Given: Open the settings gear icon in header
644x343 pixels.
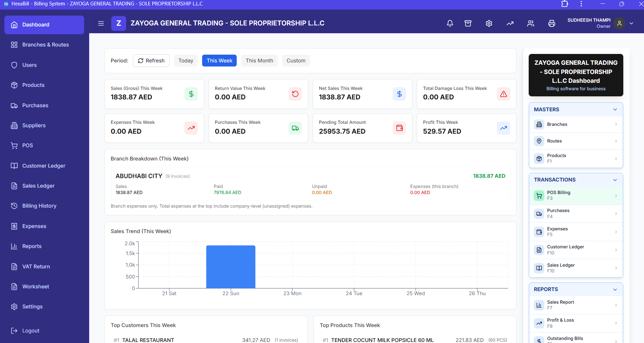Looking at the screenshot, I should (489, 23).
